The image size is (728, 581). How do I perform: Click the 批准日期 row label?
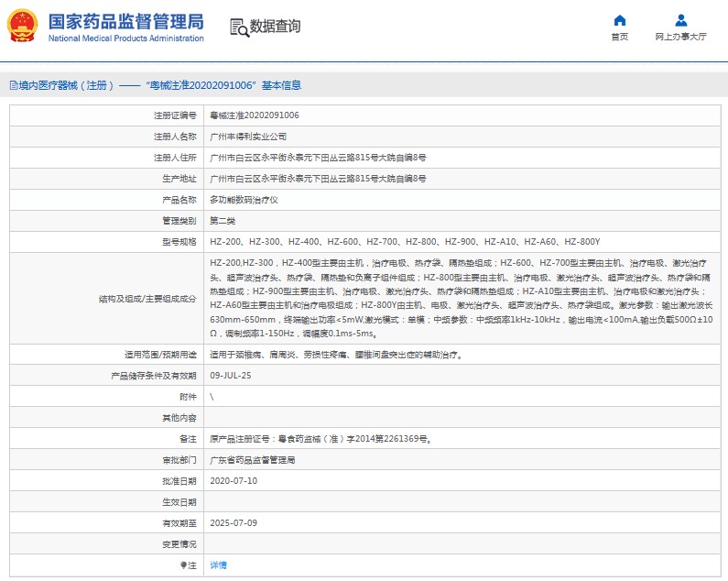179,481
